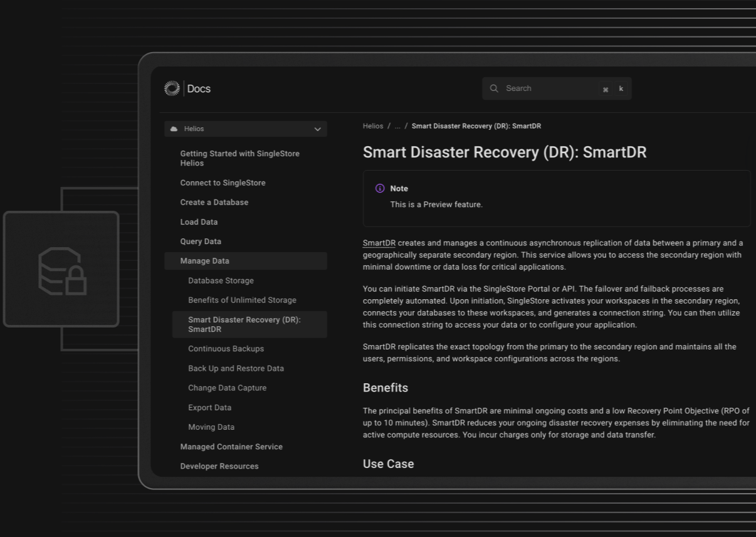The height and width of the screenshot is (537, 756).
Task: Open Managed Container Service section
Action: pos(231,447)
